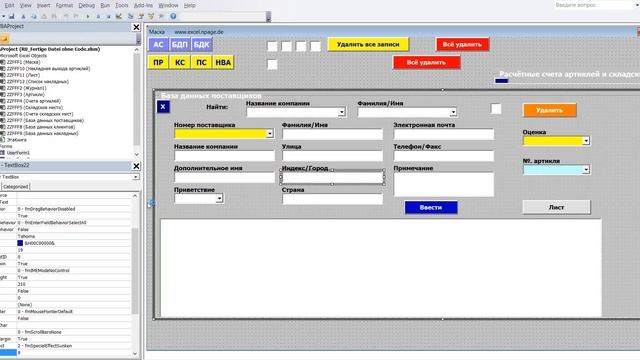Viewport: 640px width, 360px height.
Task: Click the Copy icon in the toolbar
Action: [x=33, y=16]
